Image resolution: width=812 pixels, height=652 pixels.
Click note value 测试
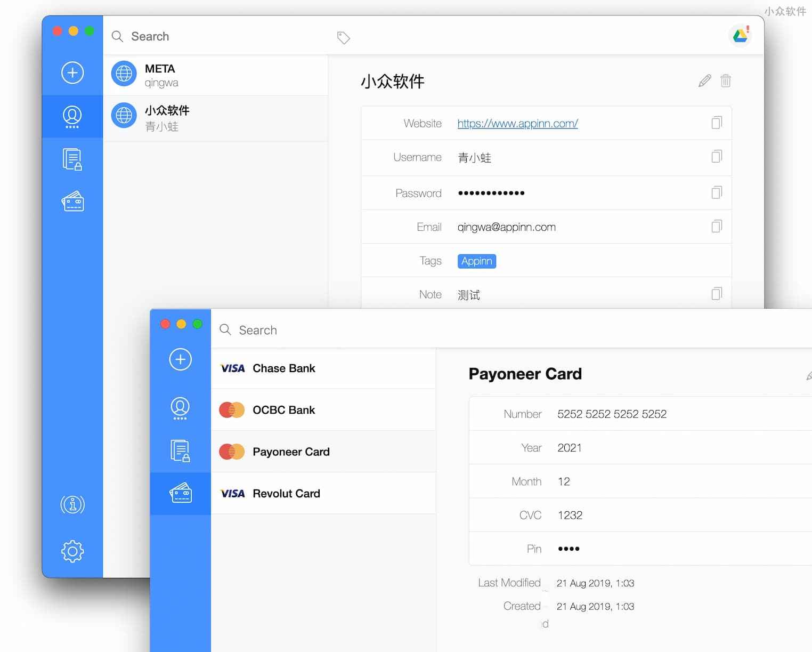click(x=469, y=295)
